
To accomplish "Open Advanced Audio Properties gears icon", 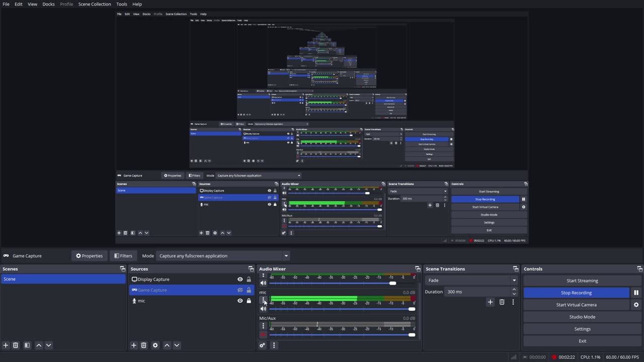I will tap(262, 345).
